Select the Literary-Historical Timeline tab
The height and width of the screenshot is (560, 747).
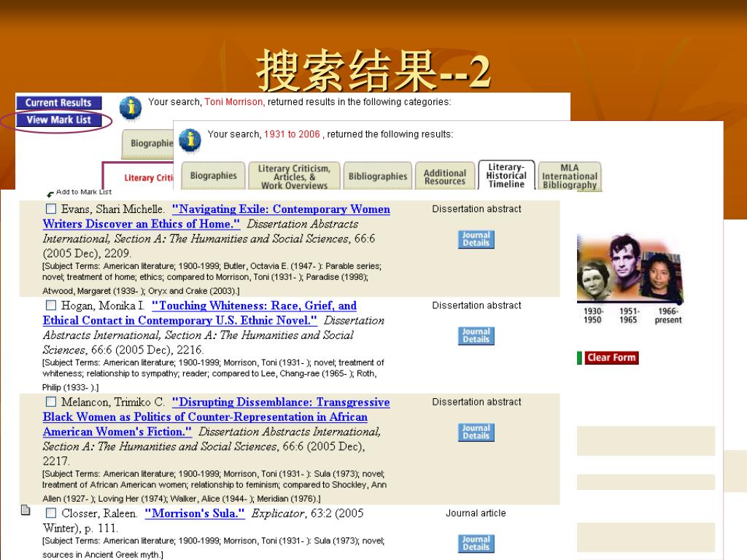click(x=506, y=175)
